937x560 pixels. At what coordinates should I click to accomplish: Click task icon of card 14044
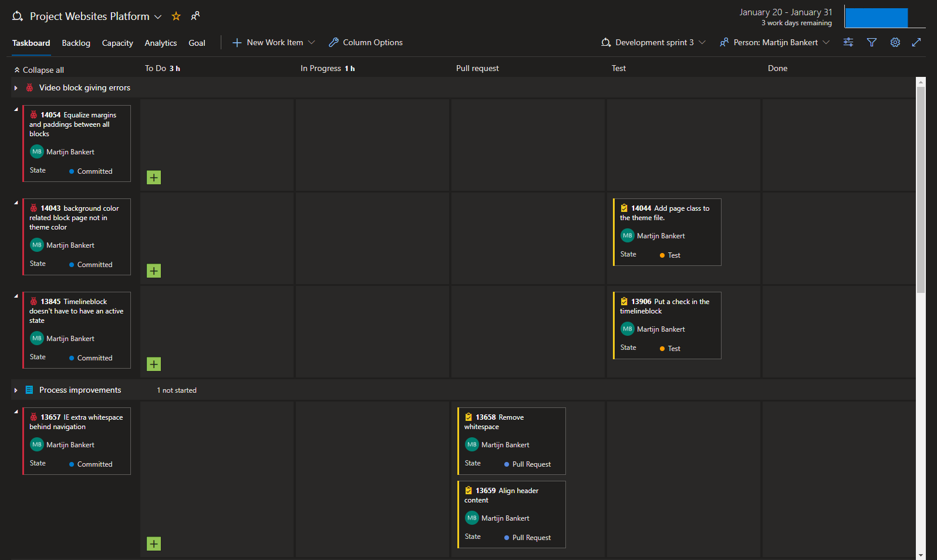click(x=624, y=208)
